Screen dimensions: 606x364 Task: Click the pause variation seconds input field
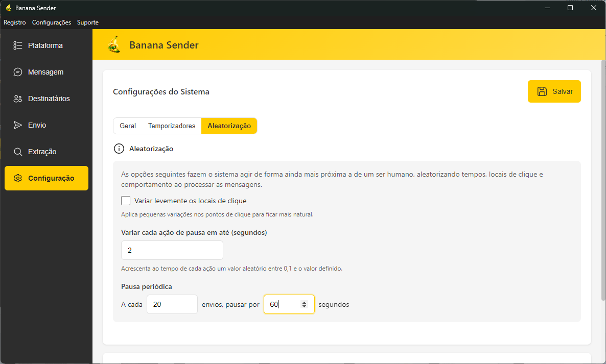tap(172, 250)
